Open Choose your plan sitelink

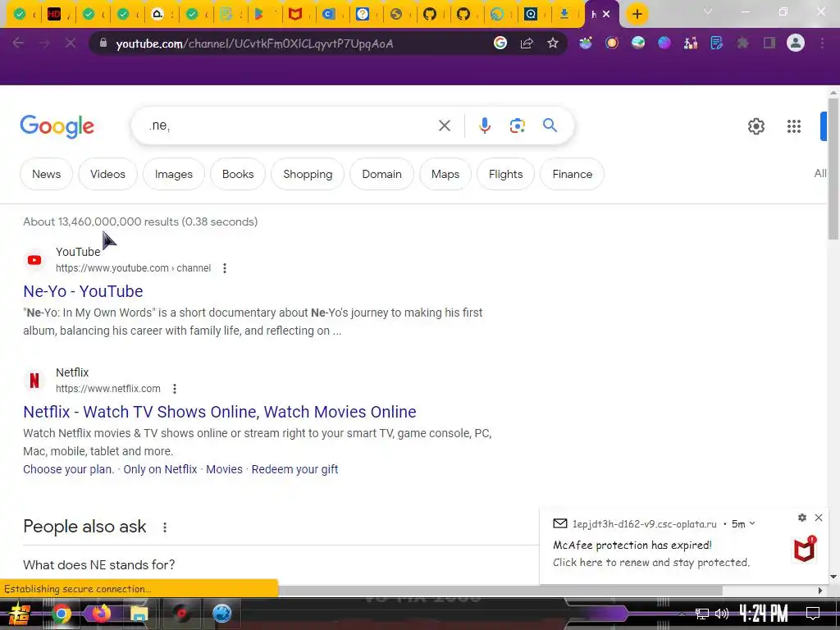pyautogui.click(x=69, y=469)
